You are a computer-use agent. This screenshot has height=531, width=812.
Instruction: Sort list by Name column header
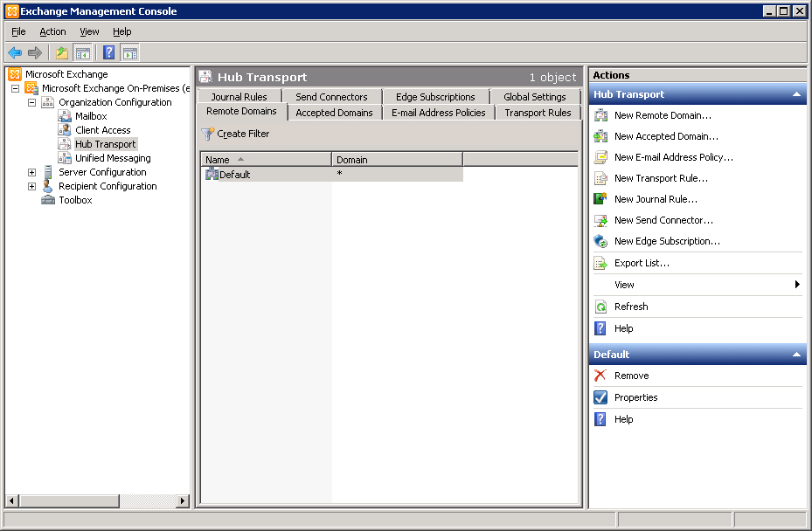coord(267,160)
